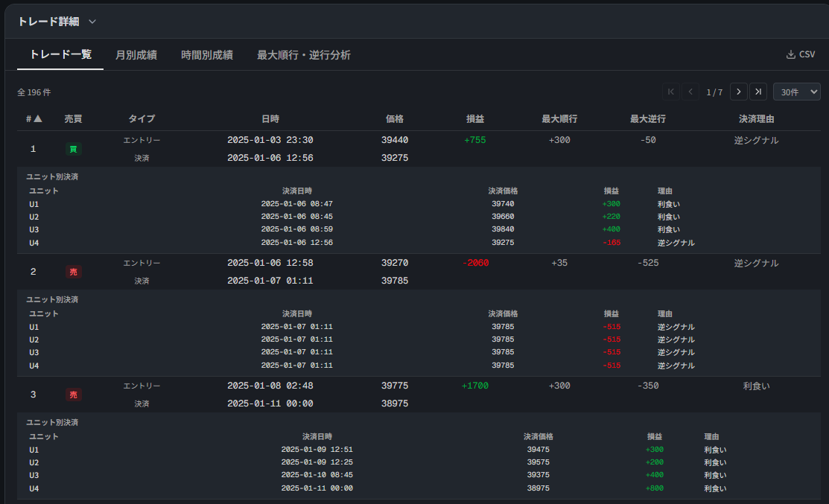Click unit settlement time 2025-01-10 08:45
Image resolution: width=829 pixels, height=504 pixels.
coord(317,475)
